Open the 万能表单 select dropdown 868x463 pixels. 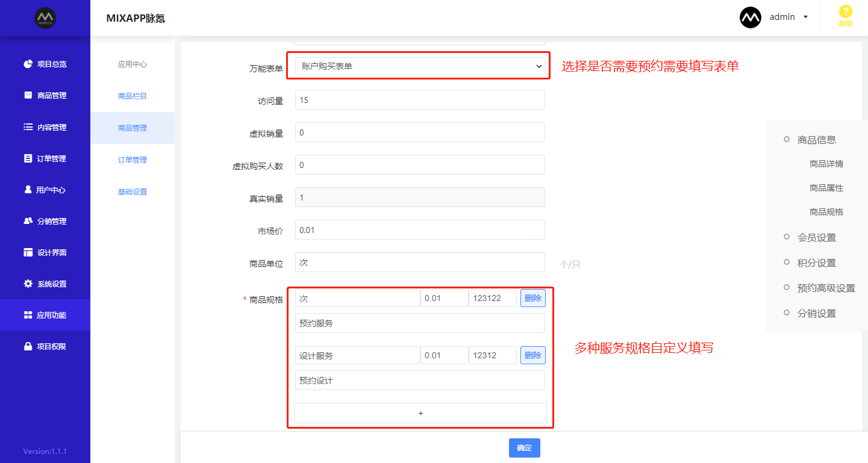click(x=420, y=66)
